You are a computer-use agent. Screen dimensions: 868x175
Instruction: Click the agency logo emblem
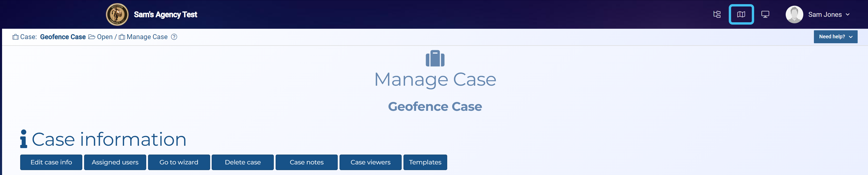tap(117, 14)
